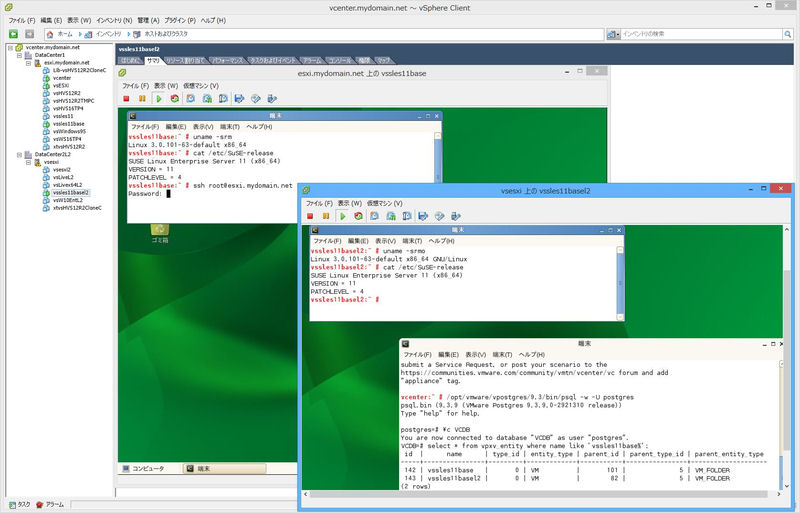Click the タスク button in status bar
800x513 pixels.
[x=20, y=504]
